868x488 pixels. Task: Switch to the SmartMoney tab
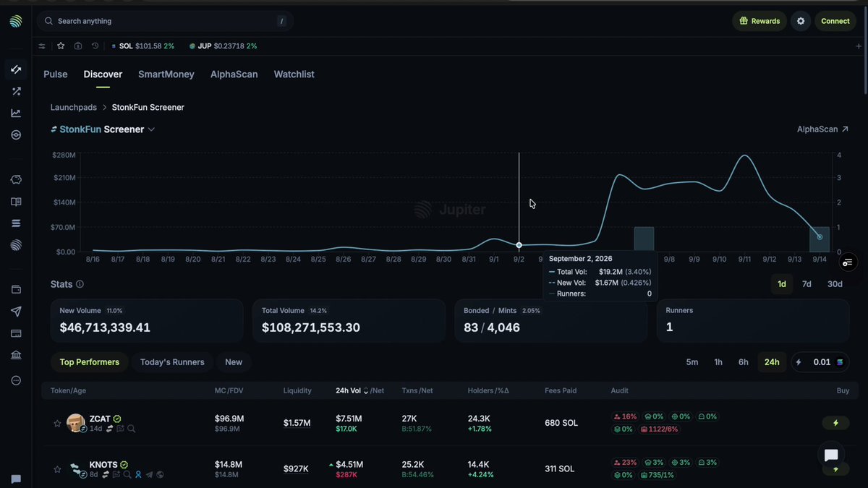(x=166, y=74)
